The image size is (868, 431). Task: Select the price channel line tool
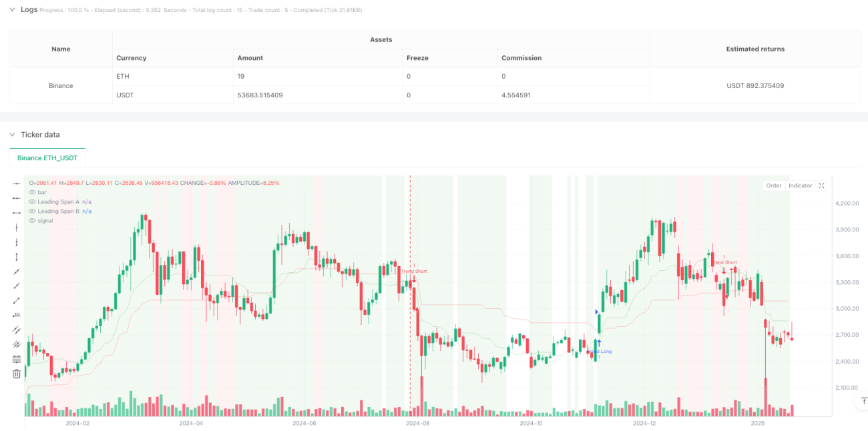pos(17,344)
